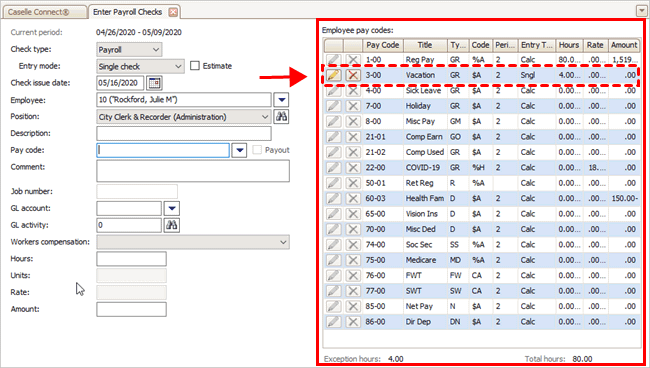
Task: Open the Position dropdown
Action: coord(265,117)
